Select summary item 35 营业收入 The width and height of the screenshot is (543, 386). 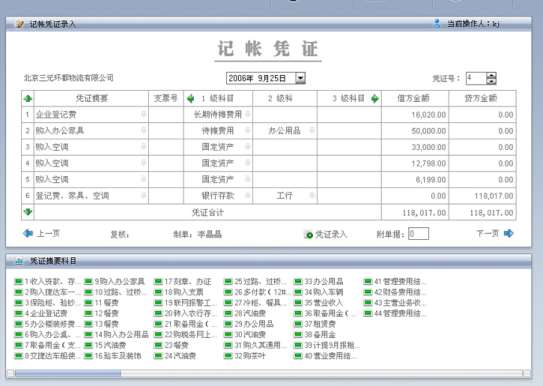(x=319, y=303)
